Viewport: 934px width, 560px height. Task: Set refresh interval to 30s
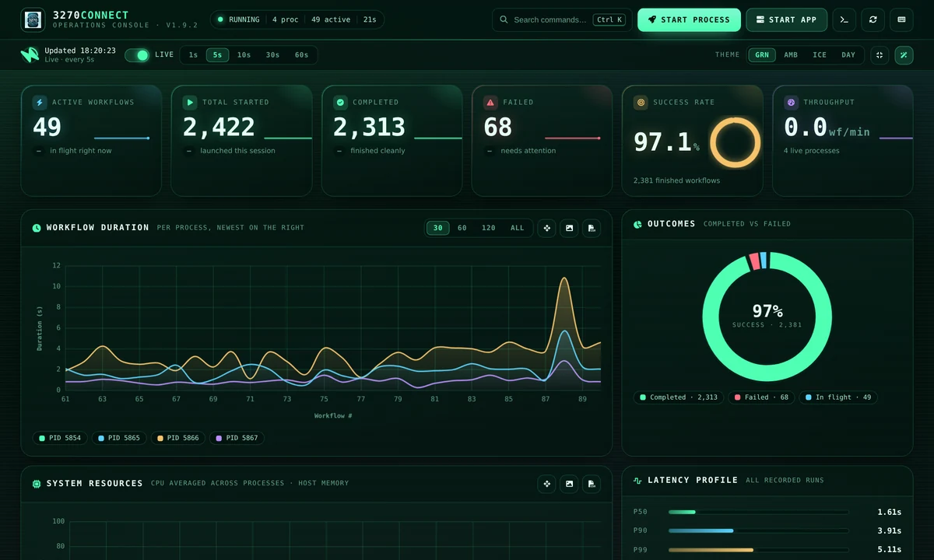point(272,55)
